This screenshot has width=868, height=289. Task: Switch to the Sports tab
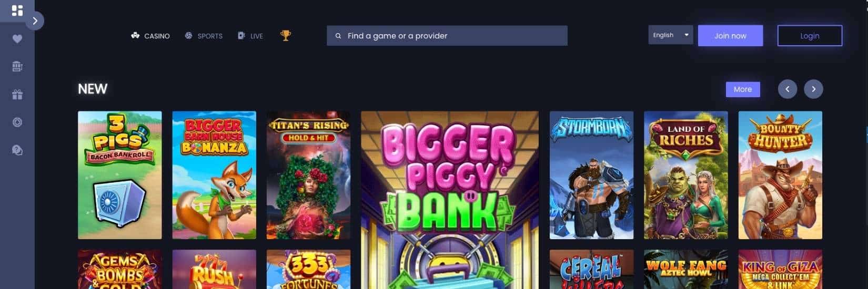tap(204, 36)
